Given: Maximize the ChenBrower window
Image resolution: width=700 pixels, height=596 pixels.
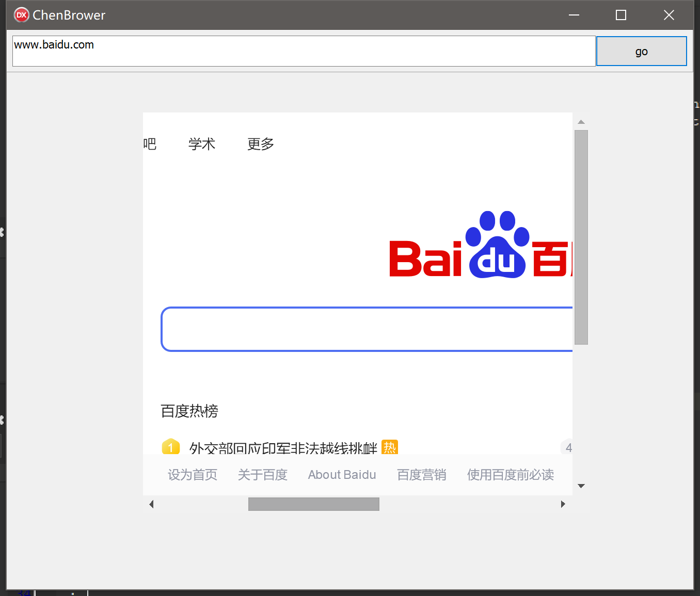Looking at the screenshot, I should [621, 15].
